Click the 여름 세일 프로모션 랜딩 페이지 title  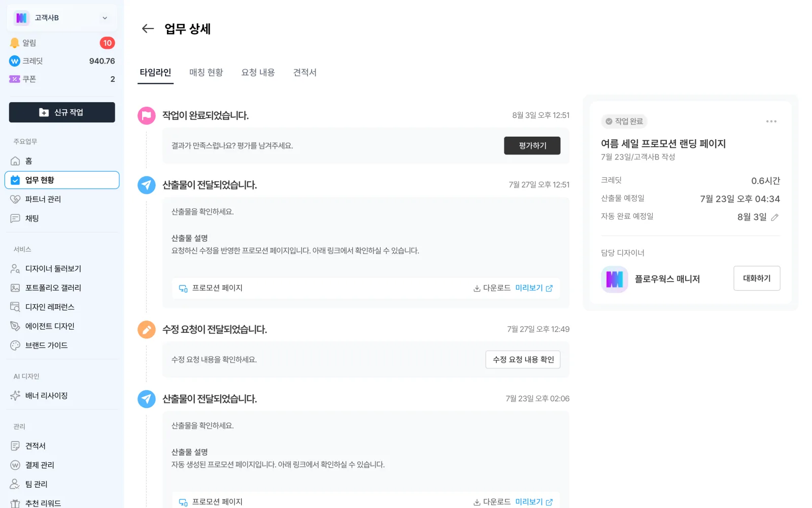663,144
